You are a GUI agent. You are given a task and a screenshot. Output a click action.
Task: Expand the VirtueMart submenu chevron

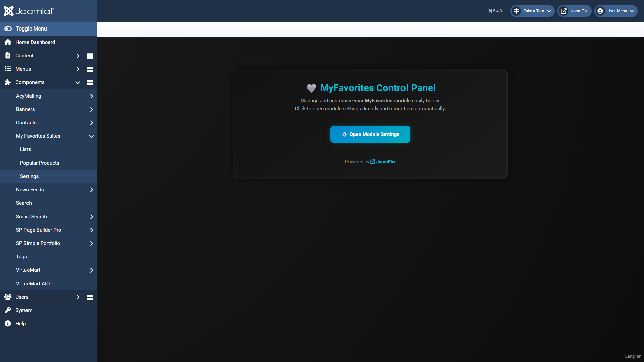tap(91, 270)
